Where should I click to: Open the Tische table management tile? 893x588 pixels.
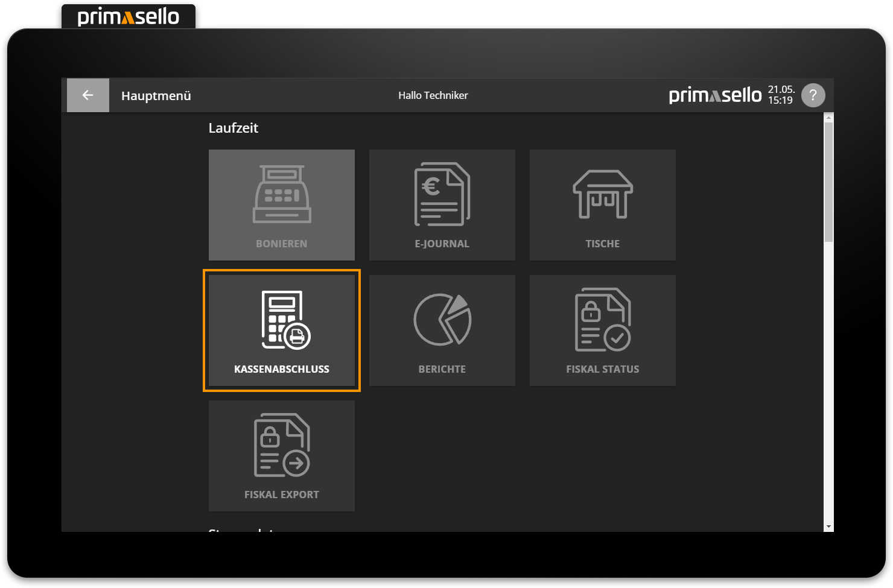pyautogui.click(x=602, y=205)
